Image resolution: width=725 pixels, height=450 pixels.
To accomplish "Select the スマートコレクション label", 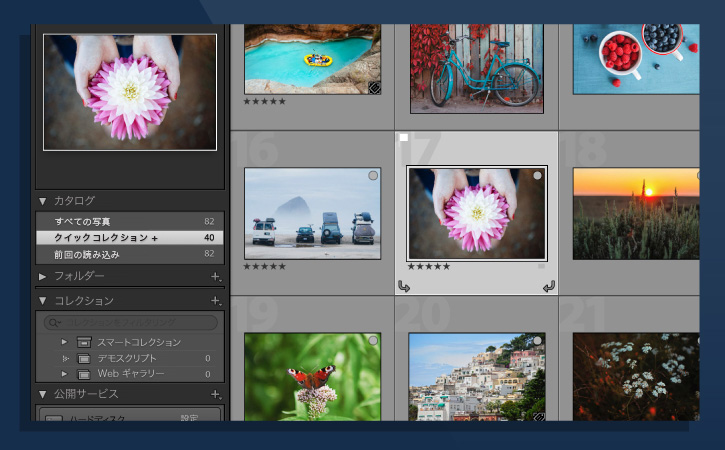I will 139,342.
